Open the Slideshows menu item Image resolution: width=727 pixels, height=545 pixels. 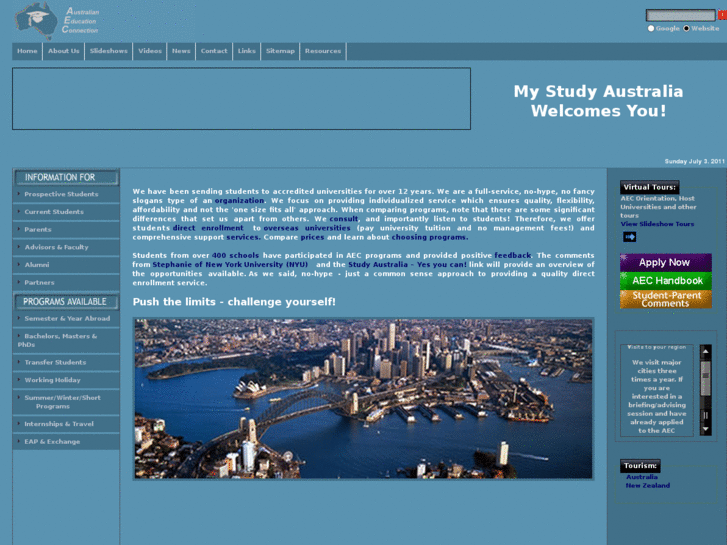coord(108,51)
